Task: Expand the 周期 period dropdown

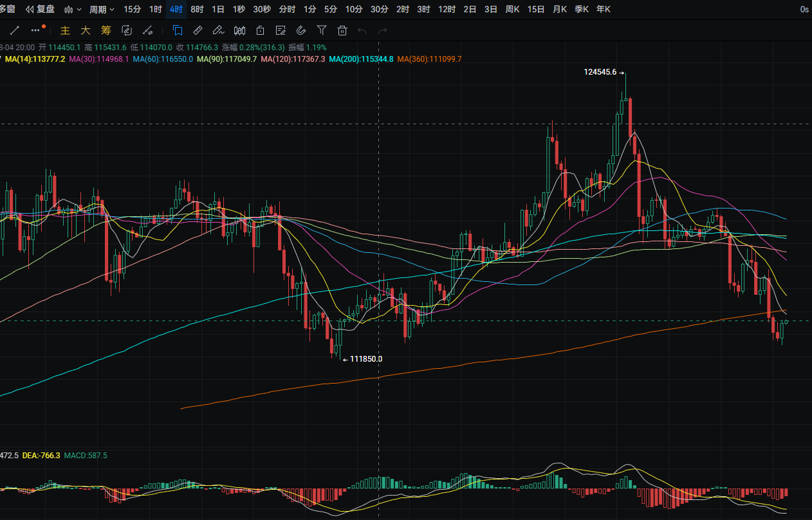Action: coord(102,10)
